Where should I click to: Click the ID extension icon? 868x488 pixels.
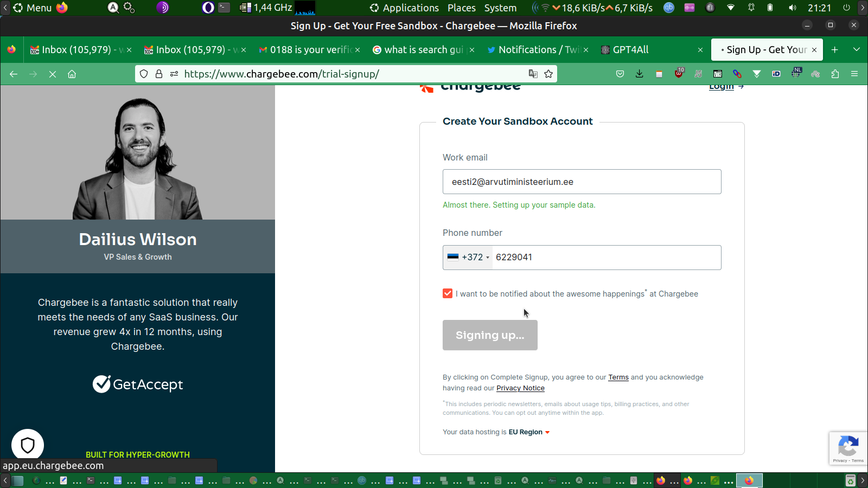tap(776, 74)
